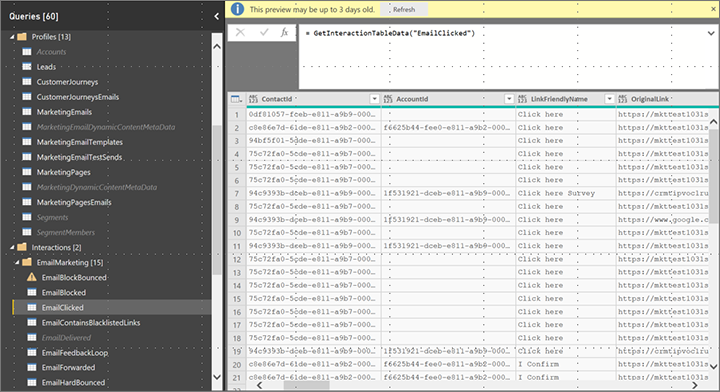
Task: Click the fx function icon
Action: [284, 32]
